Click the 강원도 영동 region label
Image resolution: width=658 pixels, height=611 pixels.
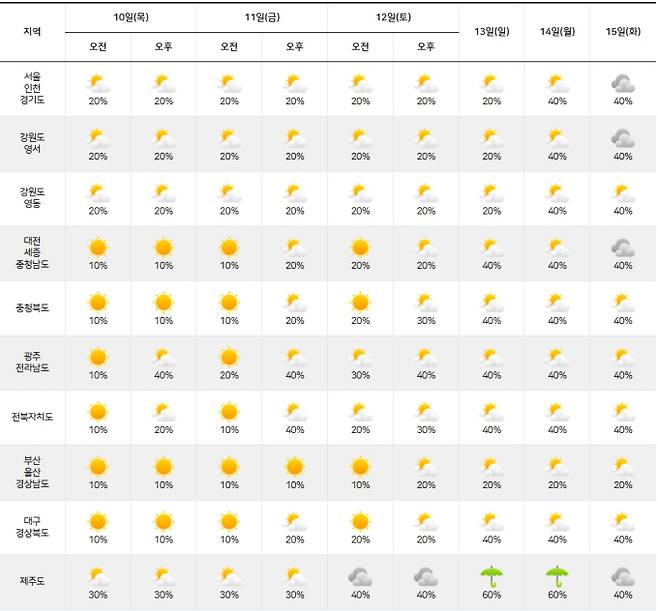coord(32,198)
